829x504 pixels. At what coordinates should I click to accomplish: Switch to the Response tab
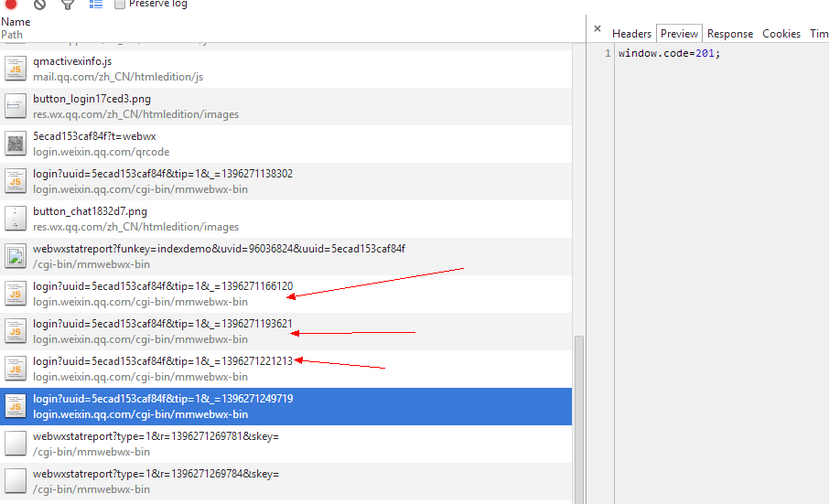(730, 33)
